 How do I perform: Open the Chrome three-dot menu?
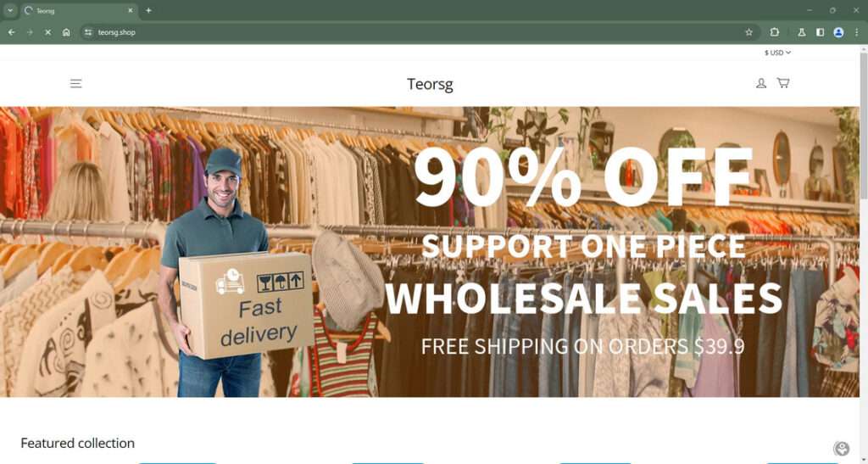coord(856,32)
